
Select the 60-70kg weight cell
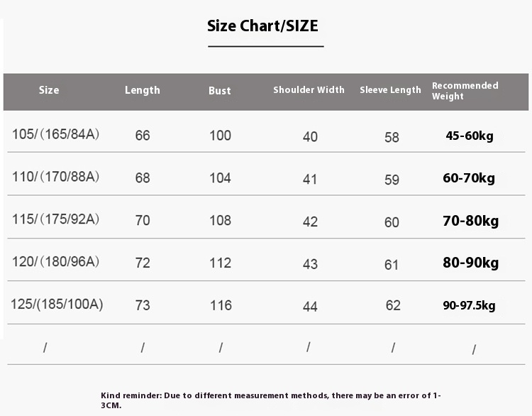tap(469, 178)
